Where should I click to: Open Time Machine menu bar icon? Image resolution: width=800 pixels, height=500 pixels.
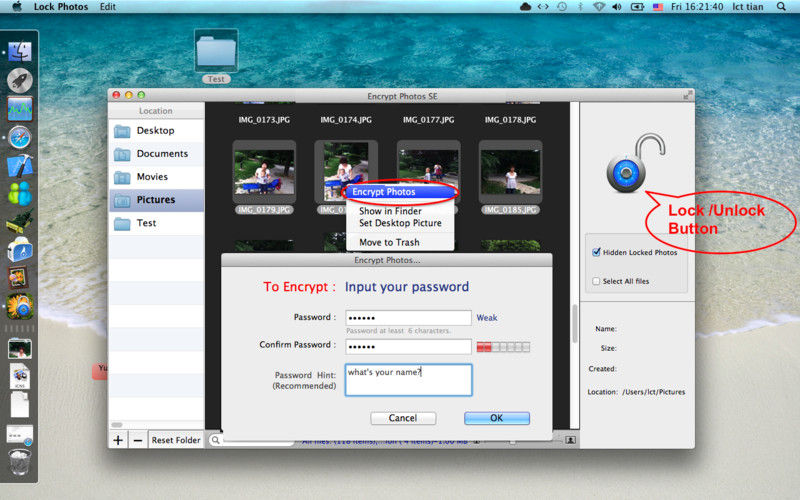562,7
